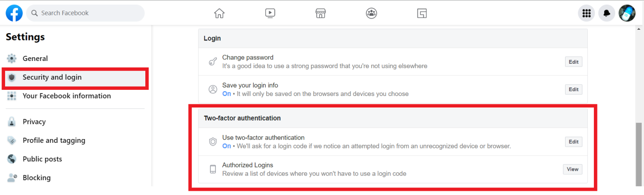View Authorized Logins device list
This screenshot has width=644, height=195.
pos(572,169)
